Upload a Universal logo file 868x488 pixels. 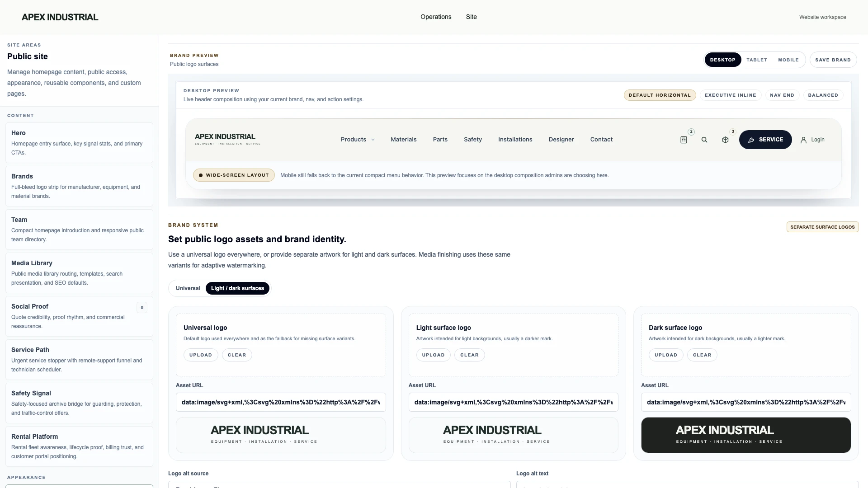201,355
